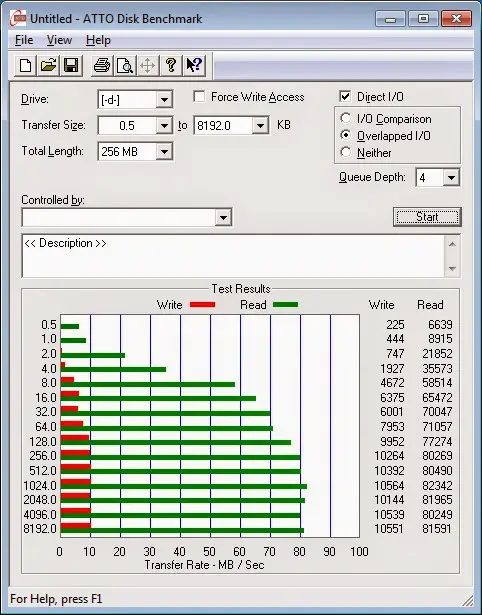This screenshot has width=482, height=615.
Task: Click the green Read legend swatch
Action: point(285,304)
